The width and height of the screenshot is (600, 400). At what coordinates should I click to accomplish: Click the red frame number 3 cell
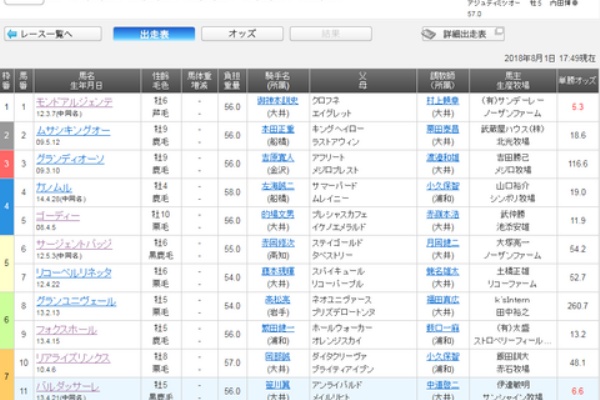pos(7,163)
